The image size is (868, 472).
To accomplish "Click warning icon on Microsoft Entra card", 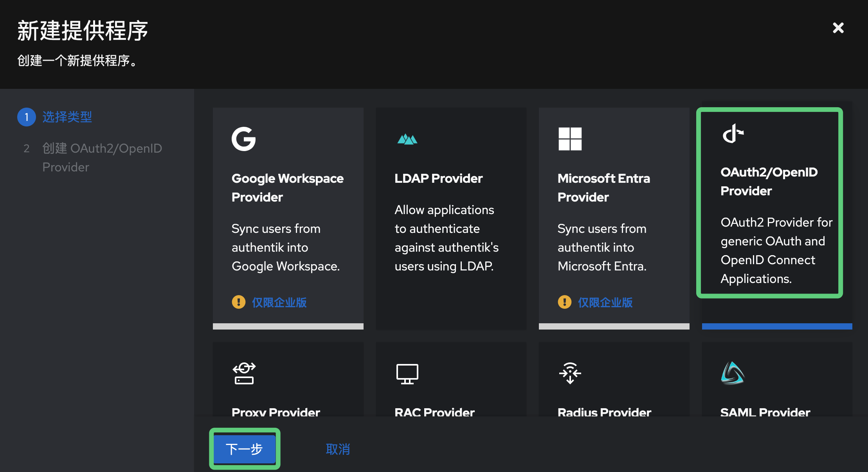I will (x=564, y=302).
